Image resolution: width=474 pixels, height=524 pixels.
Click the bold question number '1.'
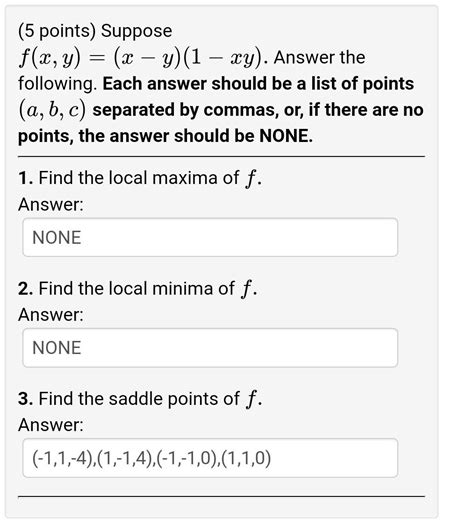point(26,178)
